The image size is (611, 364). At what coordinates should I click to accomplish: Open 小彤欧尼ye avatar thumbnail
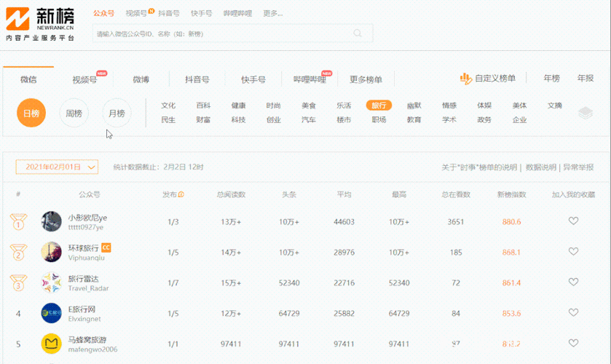(x=52, y=221)
